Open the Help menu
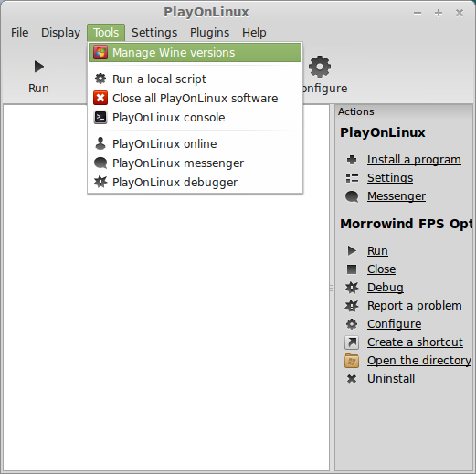 (254, 33)
